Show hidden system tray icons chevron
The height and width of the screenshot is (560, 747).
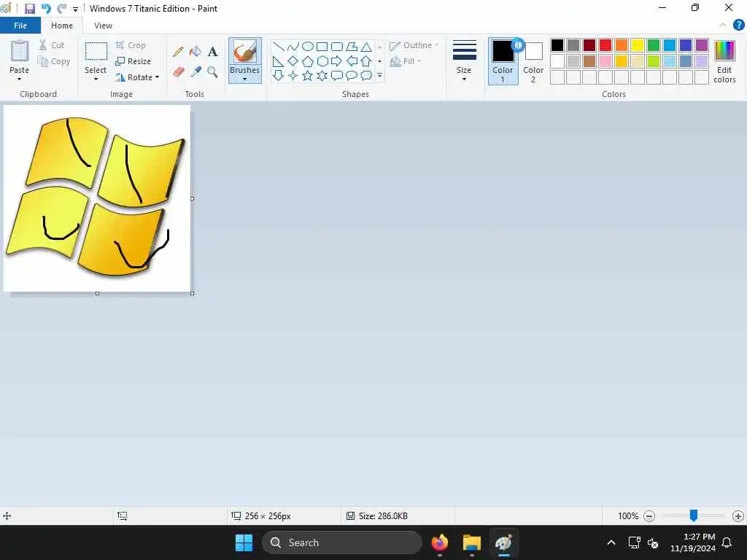pos(611,542)
